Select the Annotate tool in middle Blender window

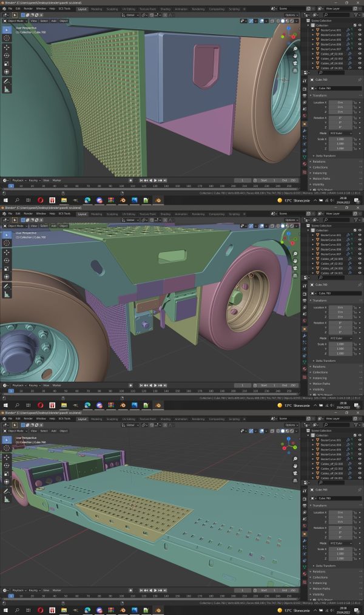tap(7, 287)
